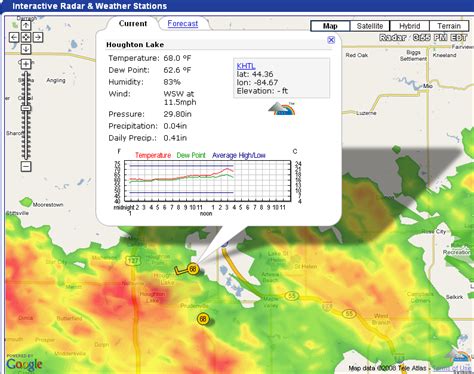Image resolution: width=474 pixels, height=374 pixels.
Task: Select the Map view button
Action: (330, 26)
